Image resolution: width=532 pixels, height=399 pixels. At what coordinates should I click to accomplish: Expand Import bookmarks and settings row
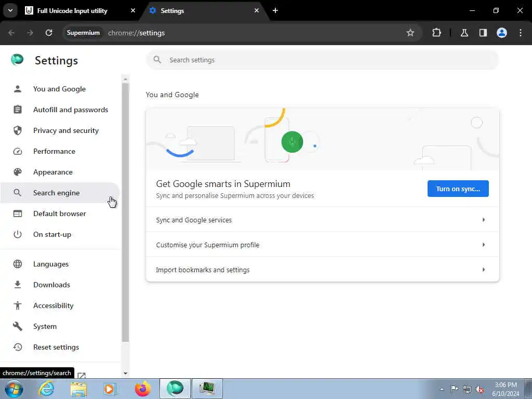(322, 270)
